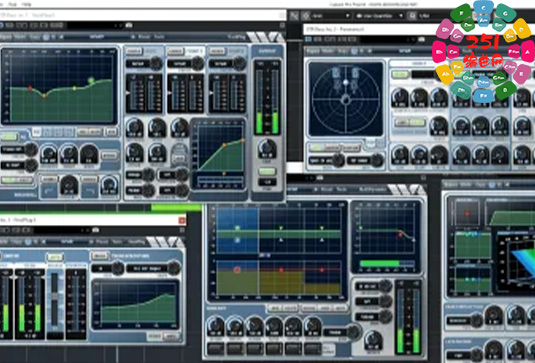Select the first red threshold node in MultiDynamics
The image size is (535, 363).
click(x=237, y=270)
